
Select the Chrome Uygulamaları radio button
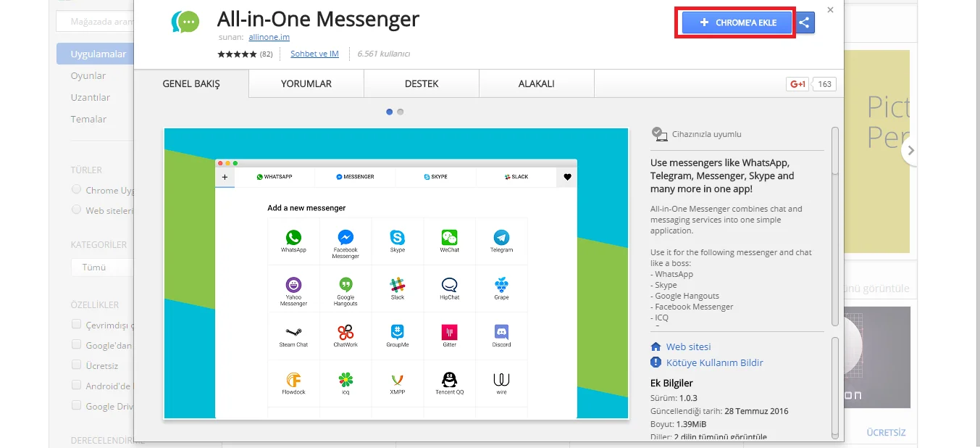coord(77,190)
